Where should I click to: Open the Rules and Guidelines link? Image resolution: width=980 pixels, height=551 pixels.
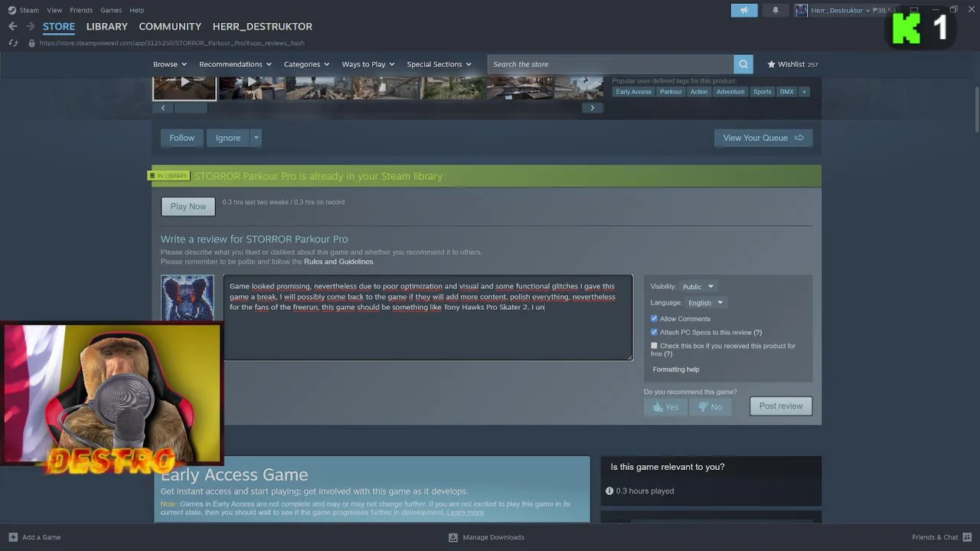338,262
